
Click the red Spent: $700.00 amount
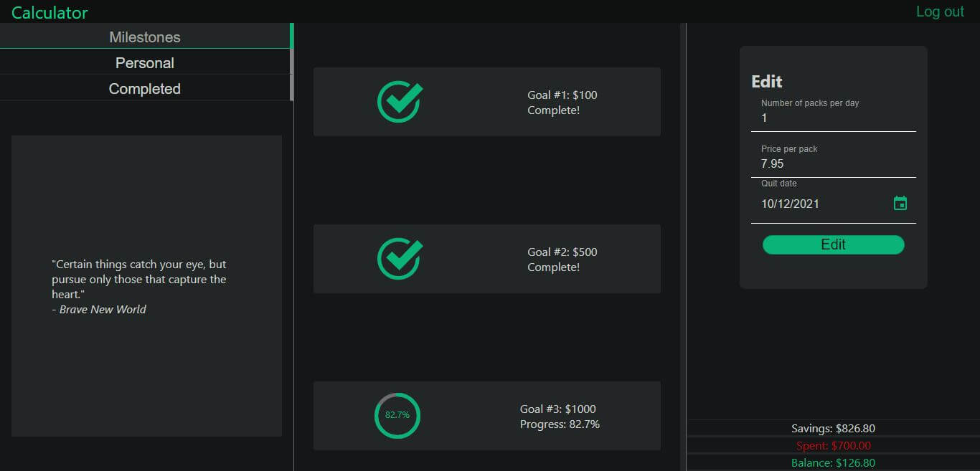833,445
